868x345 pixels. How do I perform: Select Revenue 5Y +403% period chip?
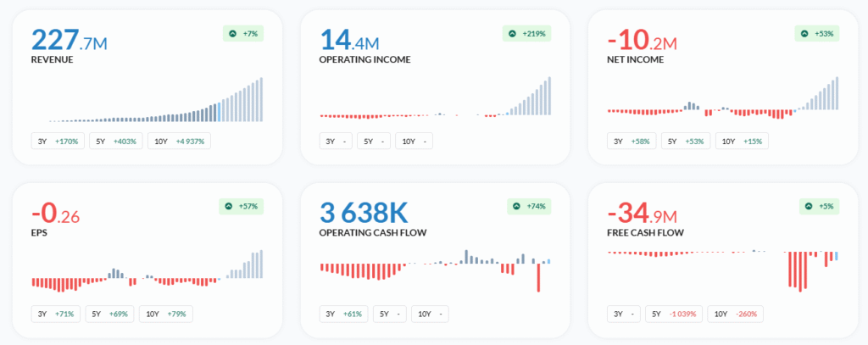point(118,142)
